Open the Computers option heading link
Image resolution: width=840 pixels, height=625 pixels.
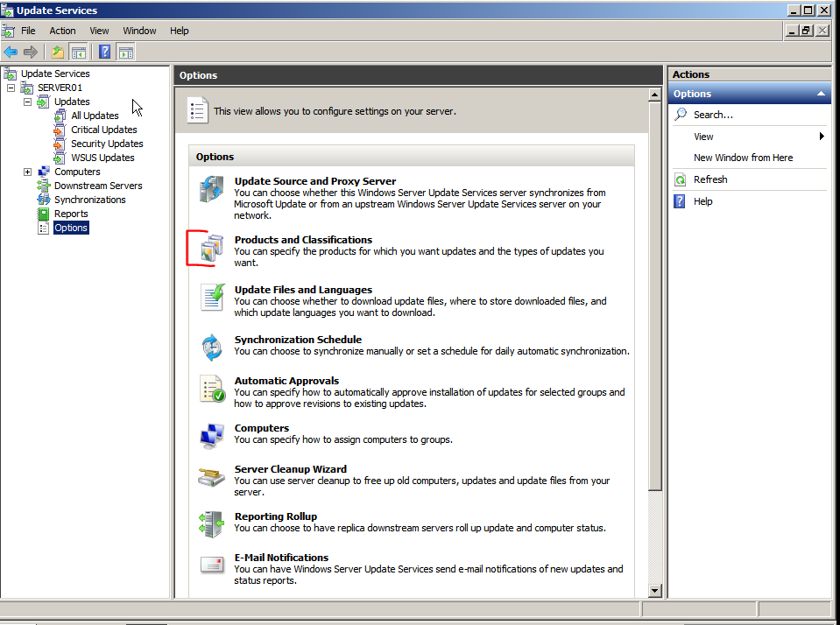point(261,428)
